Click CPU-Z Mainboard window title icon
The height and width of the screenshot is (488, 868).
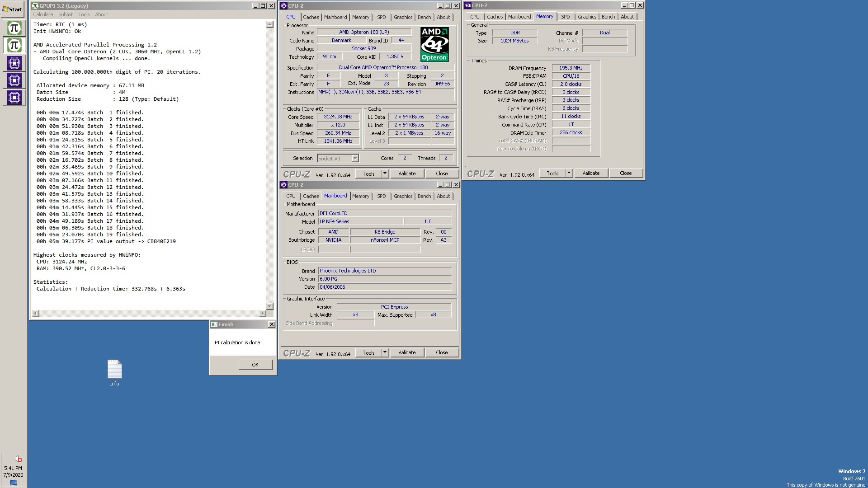pos(284,185)
